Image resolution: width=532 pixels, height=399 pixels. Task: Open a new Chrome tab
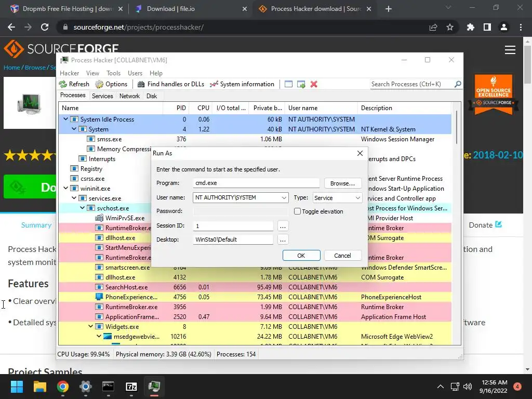pos(389,9)
